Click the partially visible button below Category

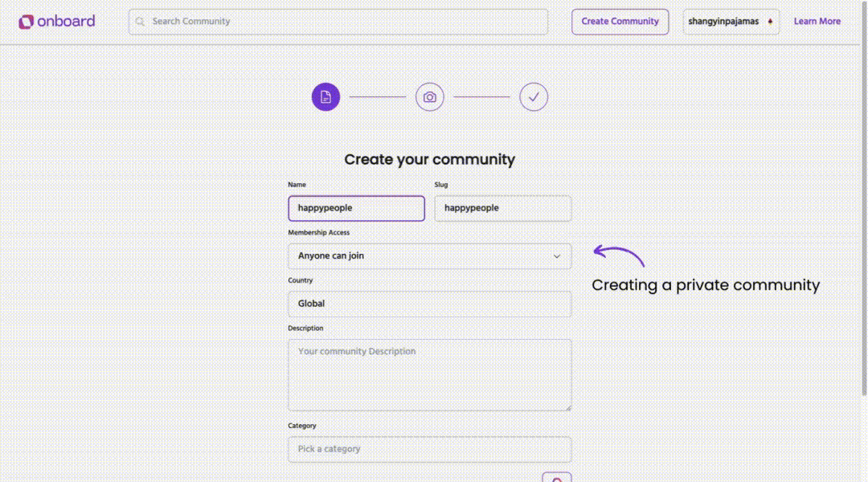tap(557, 477)
